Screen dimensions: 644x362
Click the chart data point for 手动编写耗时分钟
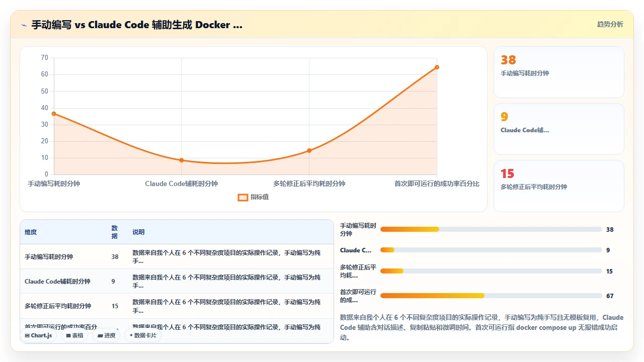point(54,114)
